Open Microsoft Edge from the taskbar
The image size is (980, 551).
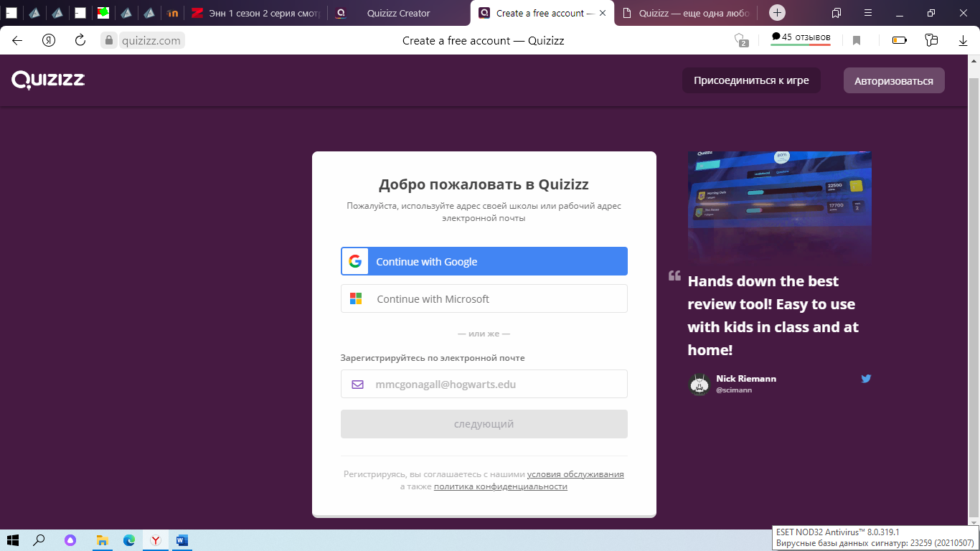pyautogui.click(x=129, y=540)
